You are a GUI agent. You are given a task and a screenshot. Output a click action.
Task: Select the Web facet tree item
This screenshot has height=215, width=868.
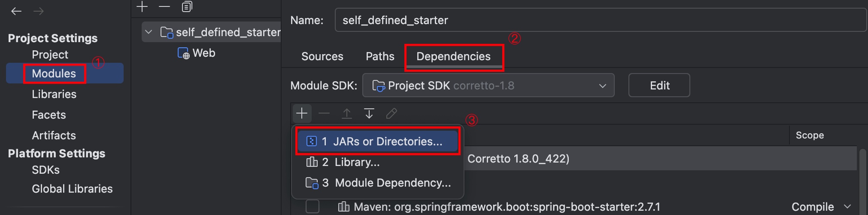click(x=203, y=53)
